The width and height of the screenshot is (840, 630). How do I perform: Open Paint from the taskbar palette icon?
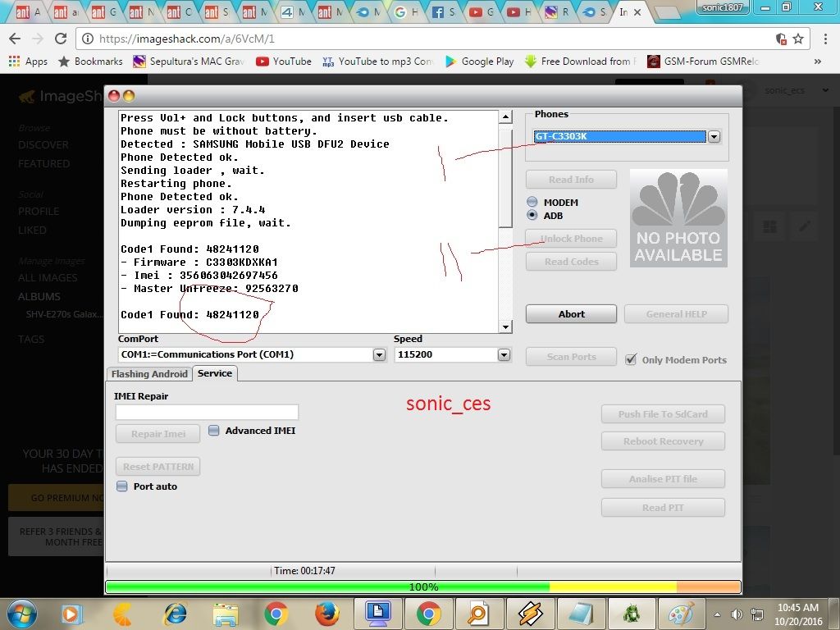pos(682,613)
